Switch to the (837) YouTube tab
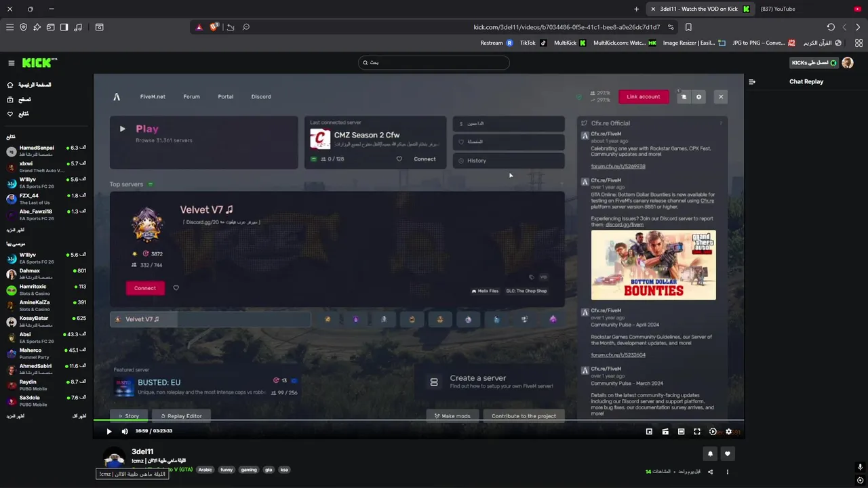Screen dimensions: 868x488 pyautogui.click(x=810, y=9)
